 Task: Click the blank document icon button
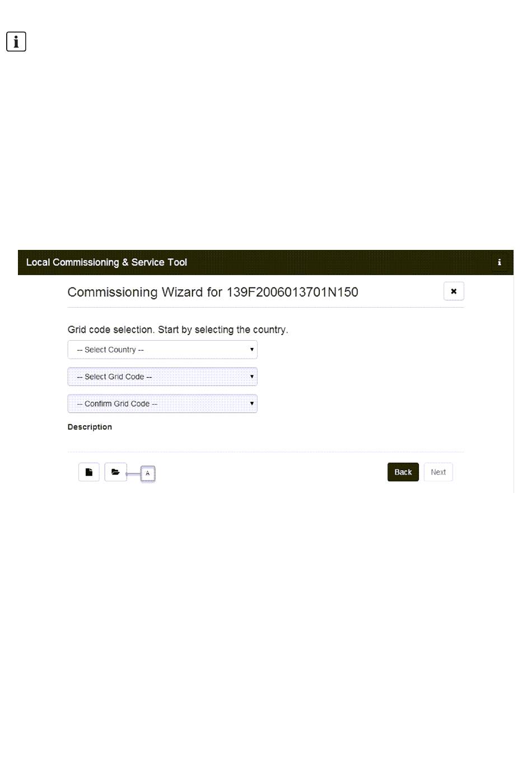(89, 472)
